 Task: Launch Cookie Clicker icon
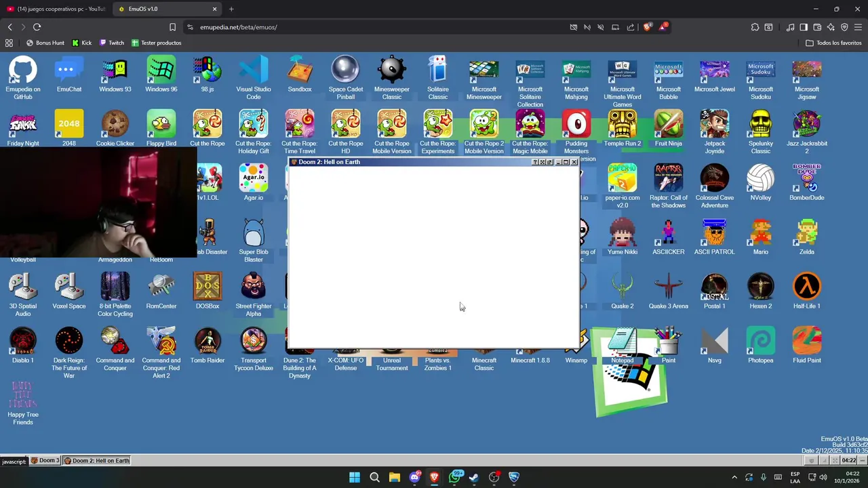115,129
